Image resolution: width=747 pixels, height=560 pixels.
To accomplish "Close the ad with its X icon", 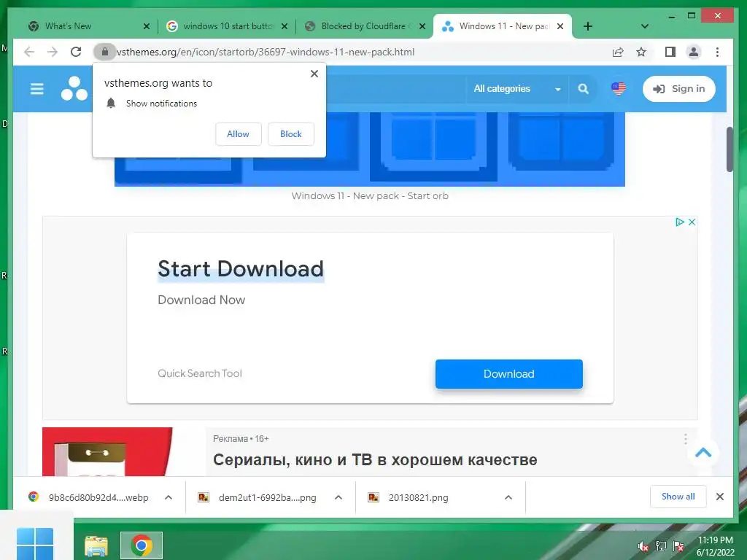I will point(692,222).
